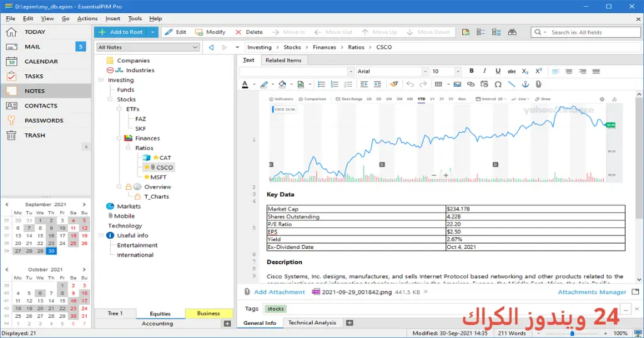The width and height of the screenshot is (644, 338).
Task: Insert a special symbol (omega)
Action: pyautogui.click(x=498, y=84)
